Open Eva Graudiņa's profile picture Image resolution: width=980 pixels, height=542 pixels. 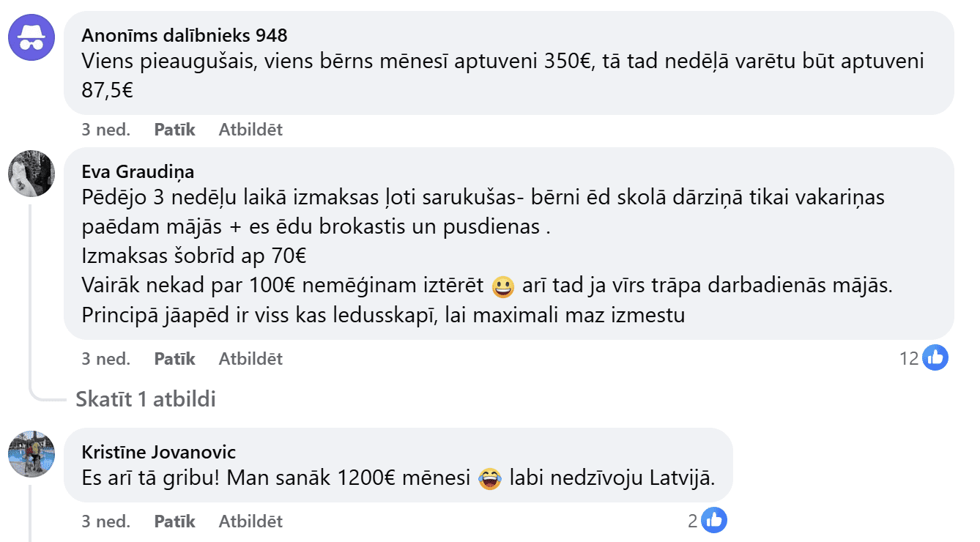click(31, 174)
